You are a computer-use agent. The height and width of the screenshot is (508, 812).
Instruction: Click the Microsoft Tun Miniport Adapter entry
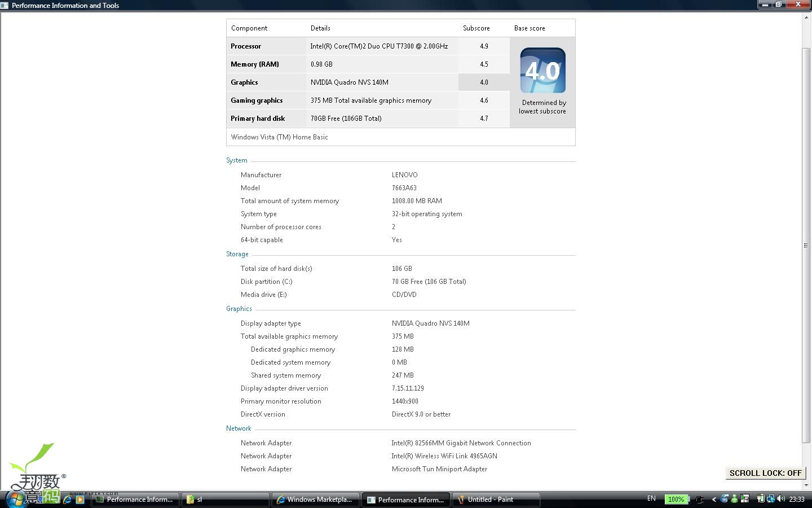pos(439,469)
